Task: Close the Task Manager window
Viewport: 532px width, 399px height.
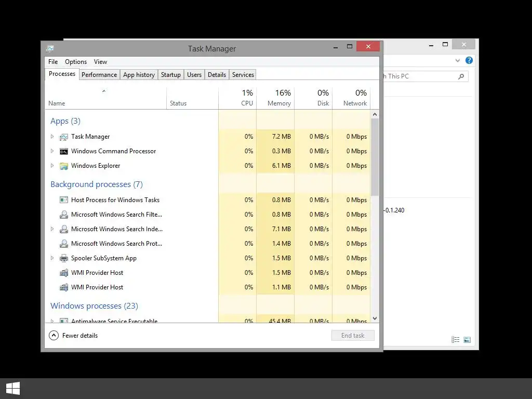Action: click(x=368, y=46)
